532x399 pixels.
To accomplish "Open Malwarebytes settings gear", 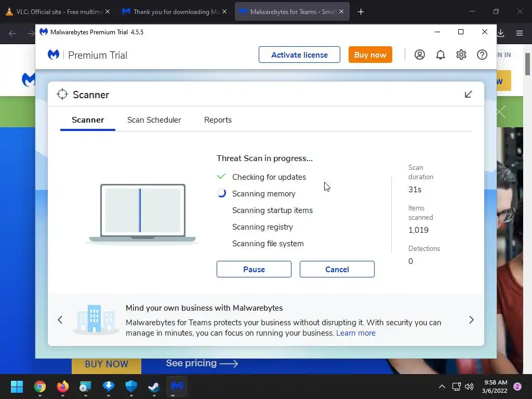I will pos(461,55).
